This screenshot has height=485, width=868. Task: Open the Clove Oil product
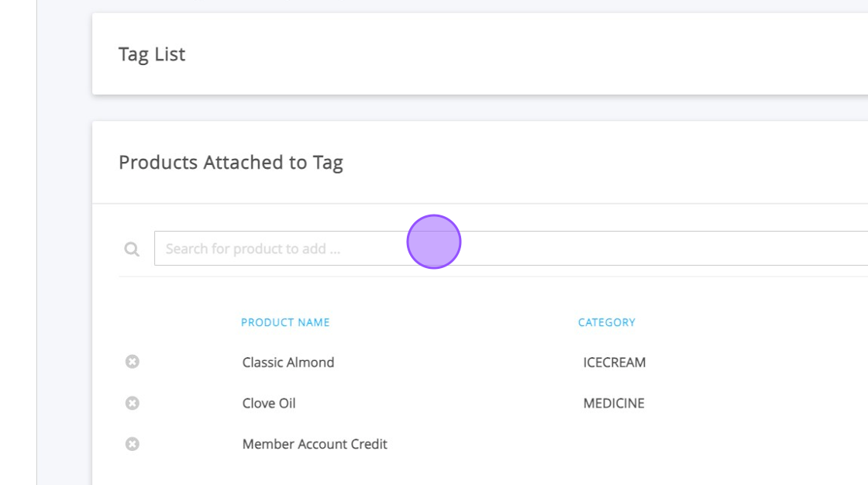pos(269,404)
